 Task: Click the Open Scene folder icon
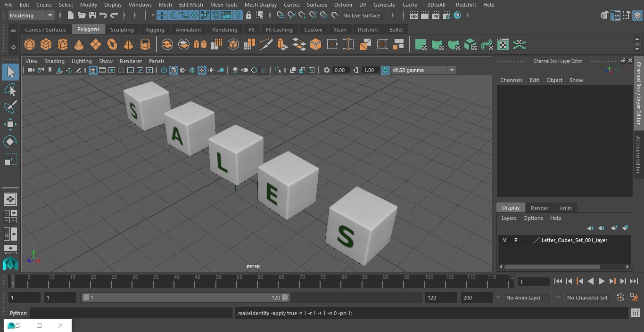click(x=82, y=16)
